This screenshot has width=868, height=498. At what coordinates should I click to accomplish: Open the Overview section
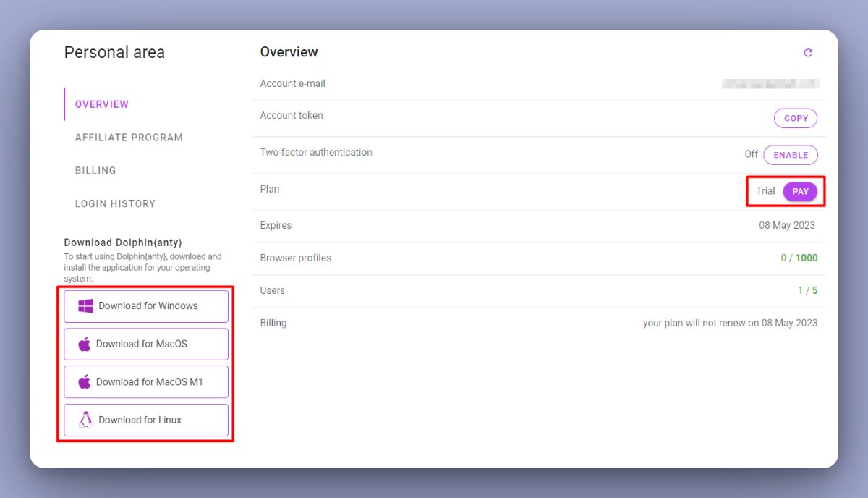[x=102, y=104]
